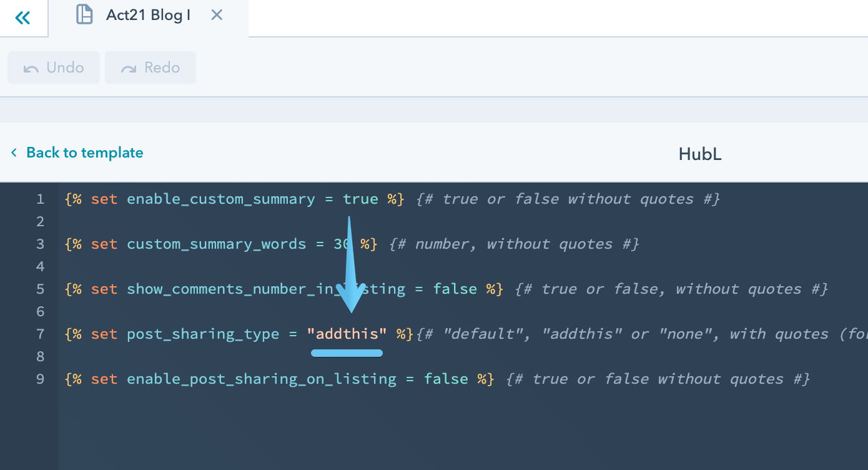Click the back chevron beside Back to template
The height and width of the screenshot is (470, 868).
(14, 152)
